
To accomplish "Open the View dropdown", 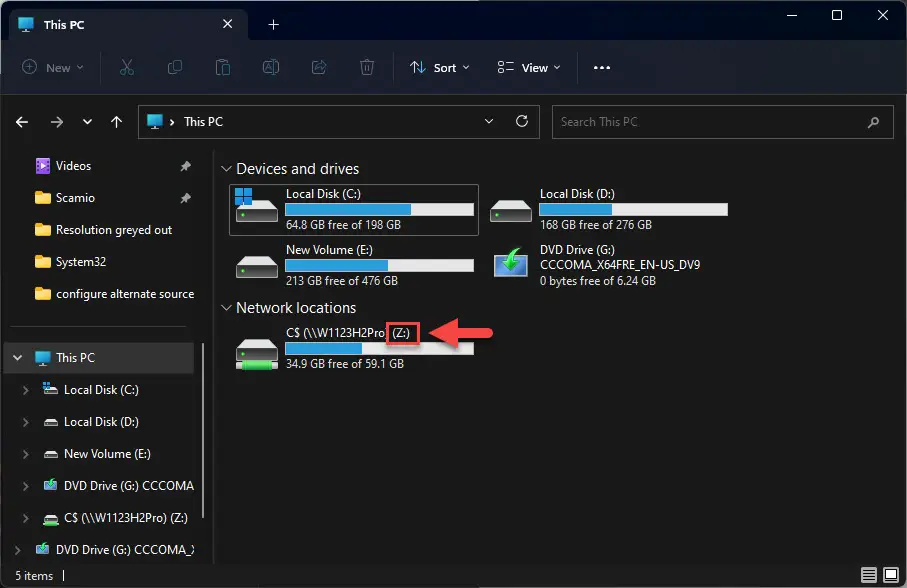I will pos(527,67).
